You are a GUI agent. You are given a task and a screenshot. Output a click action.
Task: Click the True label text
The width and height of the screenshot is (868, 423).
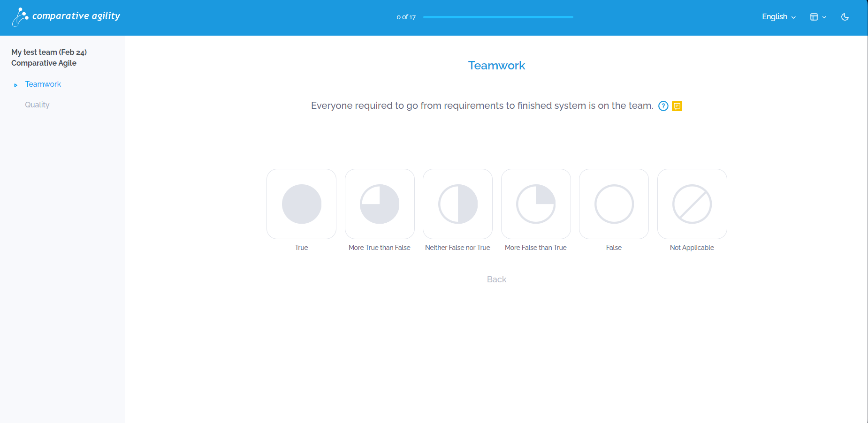coord(301,248)
